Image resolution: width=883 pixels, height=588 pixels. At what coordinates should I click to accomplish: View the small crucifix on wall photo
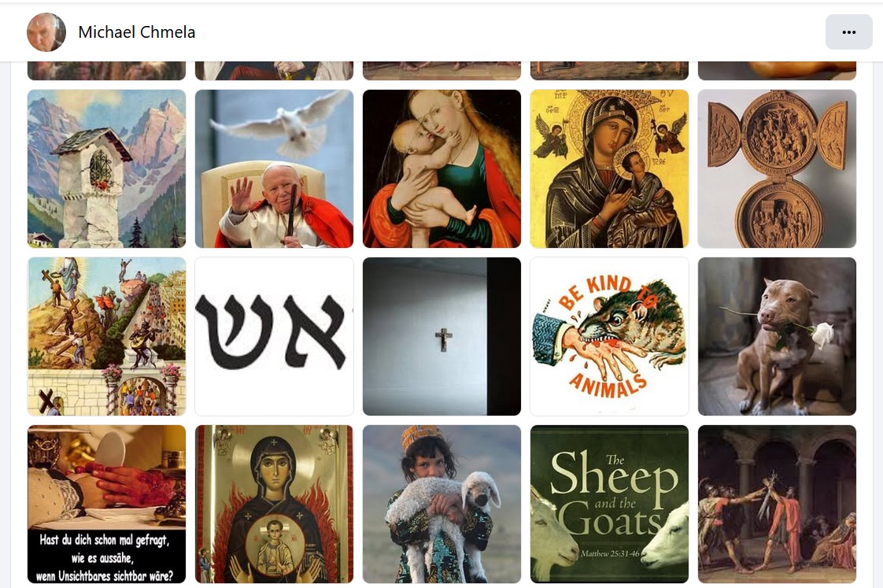[x=441, y=336]
